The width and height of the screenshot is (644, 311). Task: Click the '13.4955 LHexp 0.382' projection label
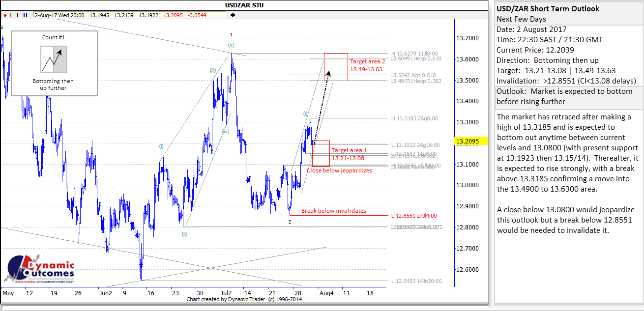coord(416,81)
